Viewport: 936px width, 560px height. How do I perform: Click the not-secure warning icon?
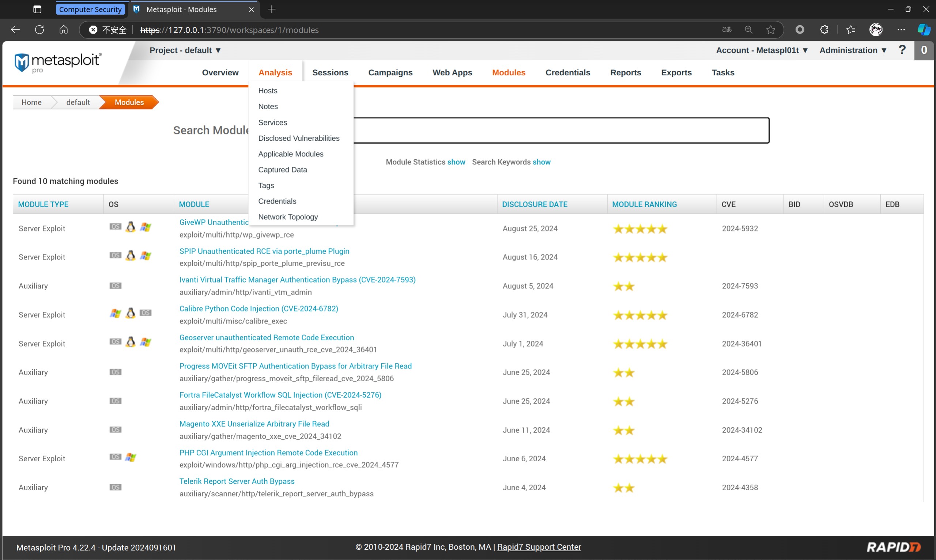(x=93, y=30)
